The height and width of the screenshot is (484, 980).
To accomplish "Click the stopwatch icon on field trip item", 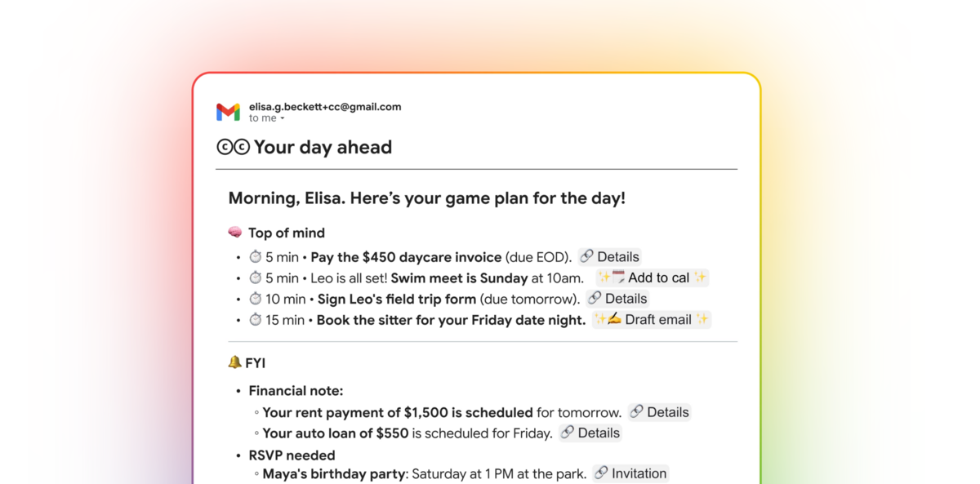I will [x=256, y=300].
